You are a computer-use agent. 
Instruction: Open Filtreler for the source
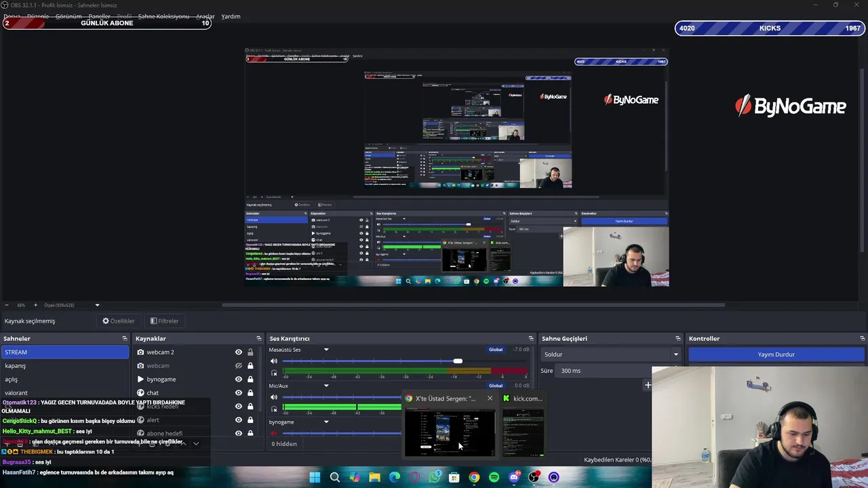click(x=164, y=321)
